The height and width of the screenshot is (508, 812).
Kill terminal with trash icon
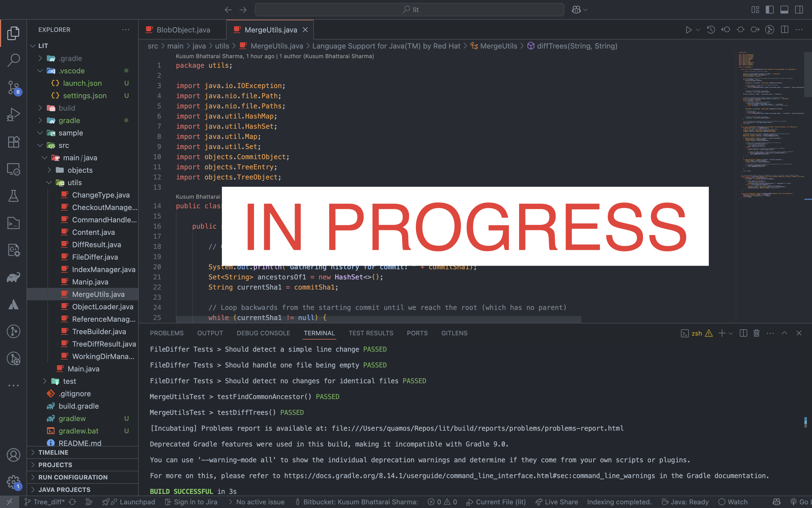coord(756,333)
